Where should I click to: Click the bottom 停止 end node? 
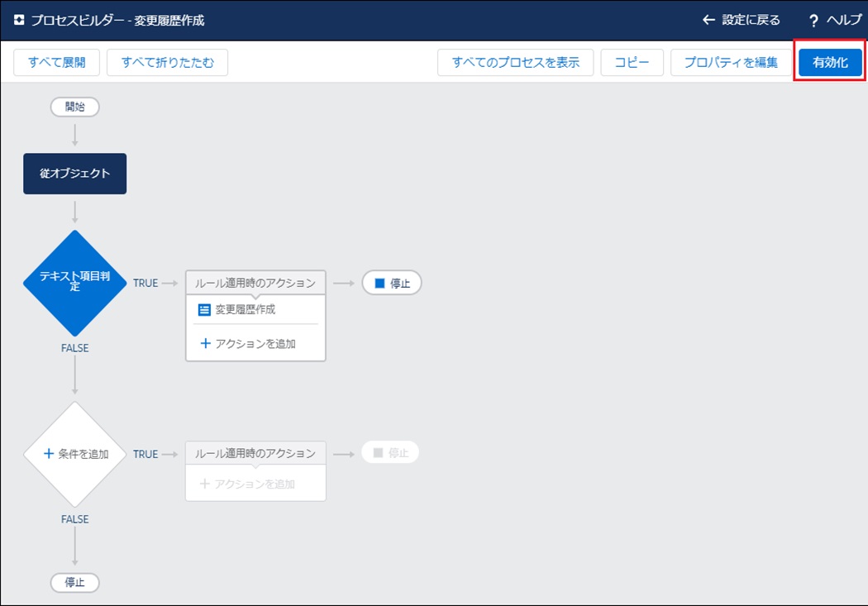(74, 582)
